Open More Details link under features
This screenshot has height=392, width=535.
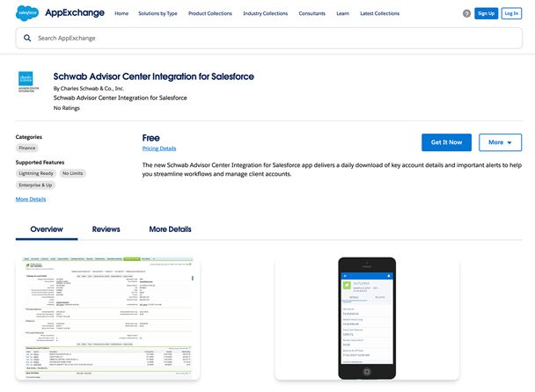[31, 199]
